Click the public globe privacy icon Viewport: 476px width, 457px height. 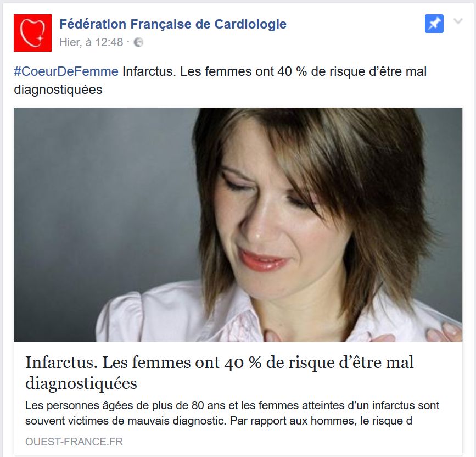tap(138, 42)
